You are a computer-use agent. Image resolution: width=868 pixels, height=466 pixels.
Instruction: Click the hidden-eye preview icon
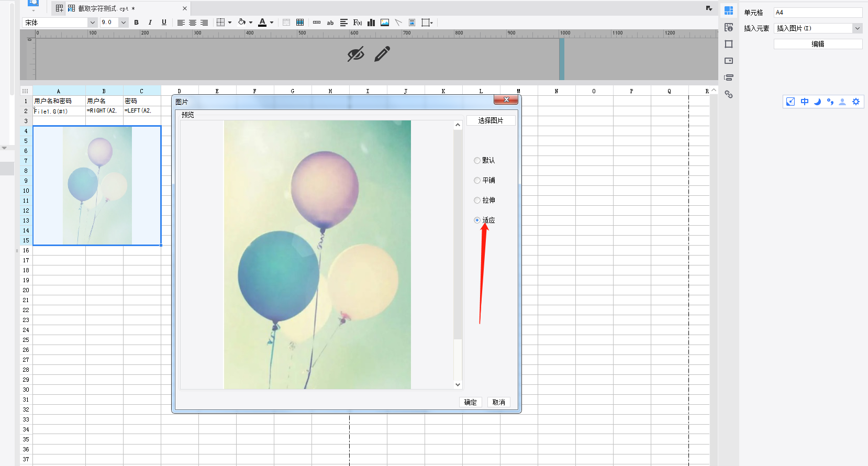coord(356,54)
